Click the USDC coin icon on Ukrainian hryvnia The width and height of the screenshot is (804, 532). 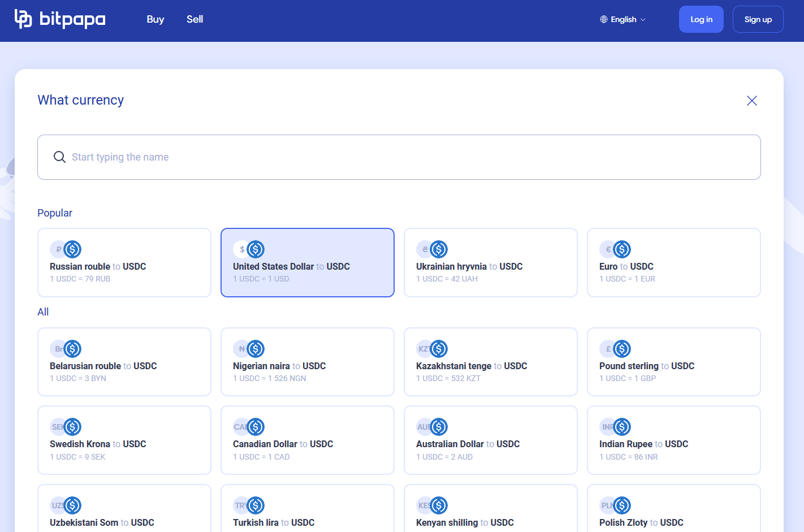point(439,249)
